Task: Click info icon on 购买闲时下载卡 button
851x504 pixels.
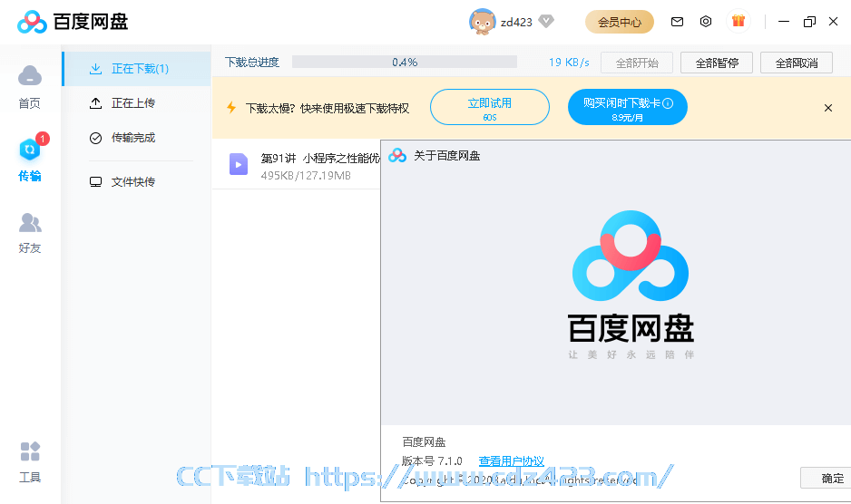Action: (668, 103)
